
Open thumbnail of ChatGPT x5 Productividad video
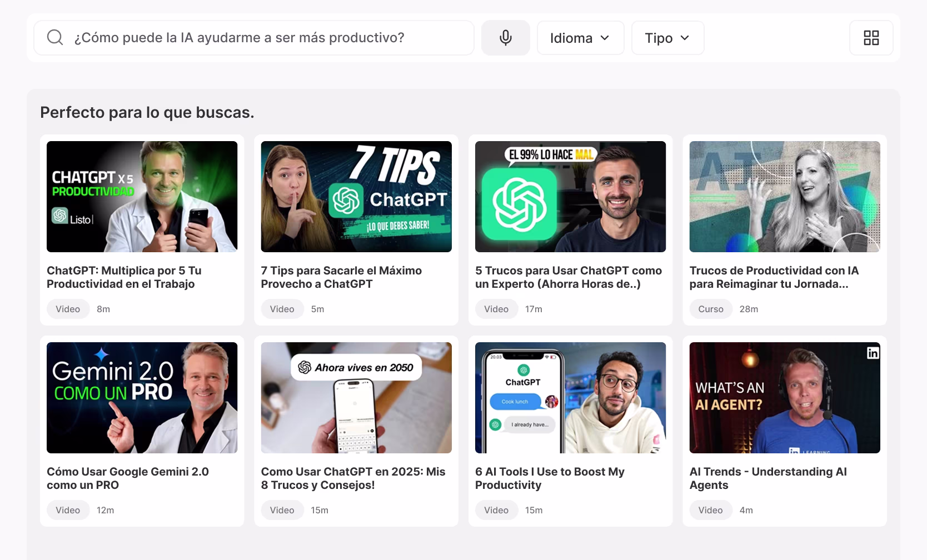[142, 197]
